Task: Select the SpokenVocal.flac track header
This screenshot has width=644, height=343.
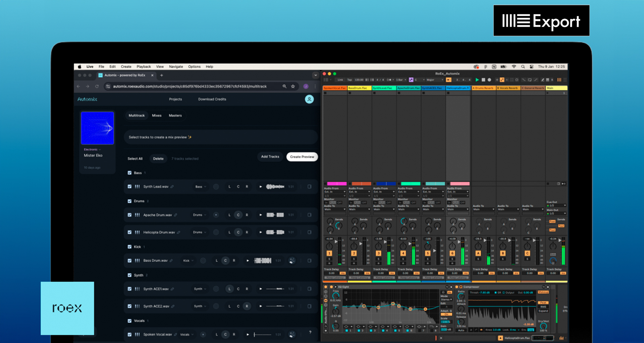Action: 335,88
